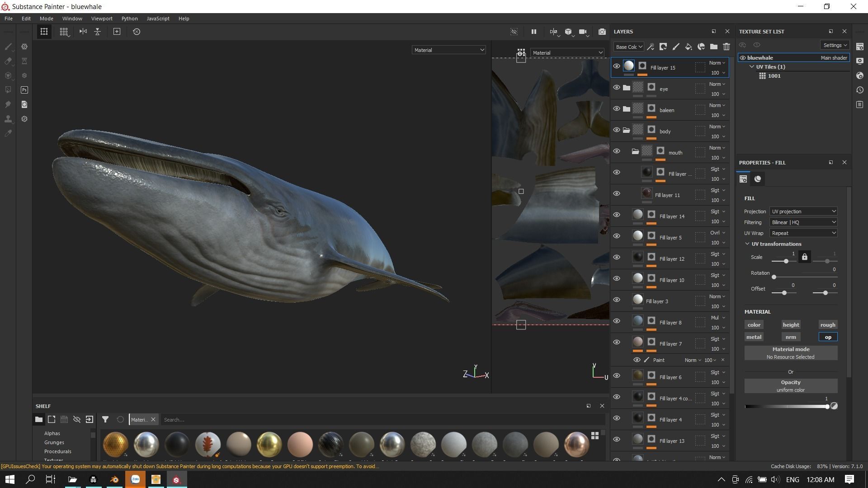The height and width of the screenshot is (488, 868).
Task: Select the Projection tool in left toolbar
Action: pos(8,75)
